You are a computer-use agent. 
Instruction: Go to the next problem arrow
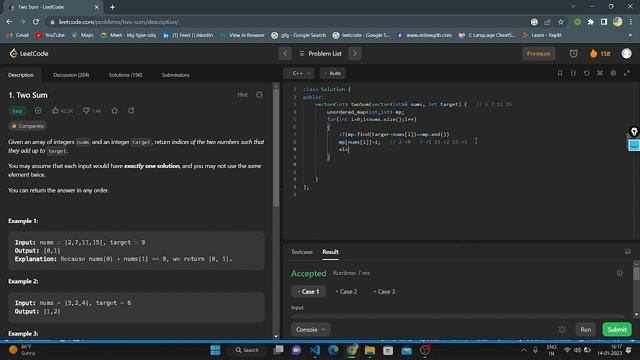click(355, 53)
